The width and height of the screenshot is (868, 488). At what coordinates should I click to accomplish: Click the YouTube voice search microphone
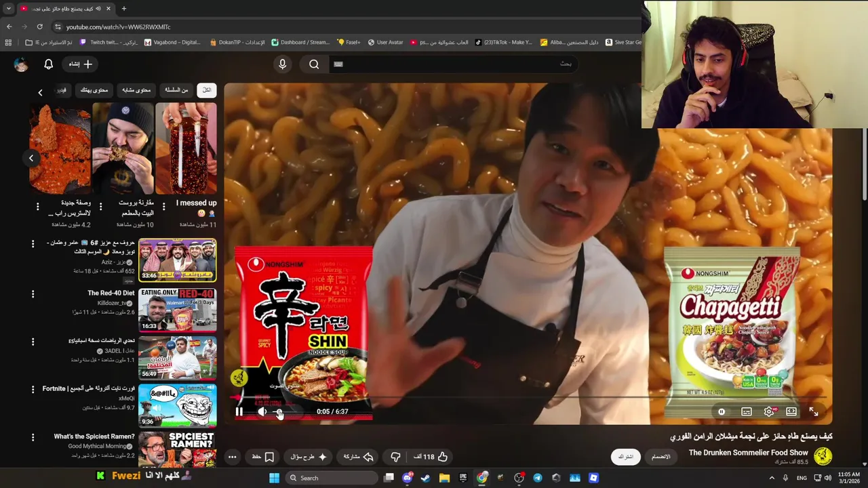[283, 64]
